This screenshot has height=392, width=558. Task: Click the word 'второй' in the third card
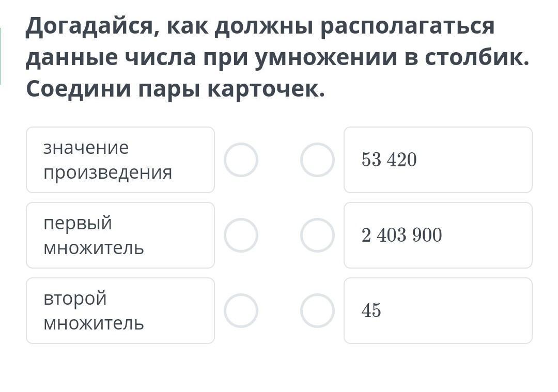click(75, 299)
